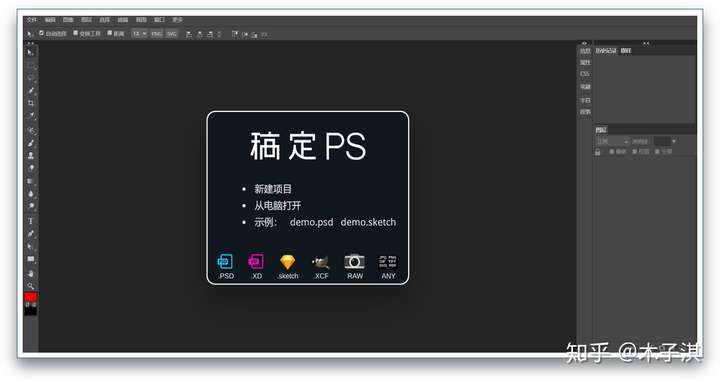Viewport: 720px width, 383px height.
Task: Open the 窗口 Window menu
Action: pyautogui.click(x=159, y=20)
